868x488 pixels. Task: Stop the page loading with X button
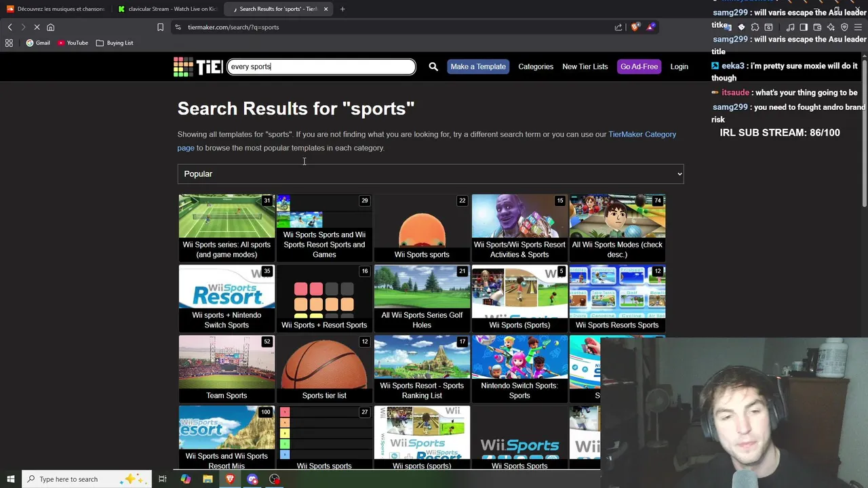click(x=37, y=27)
